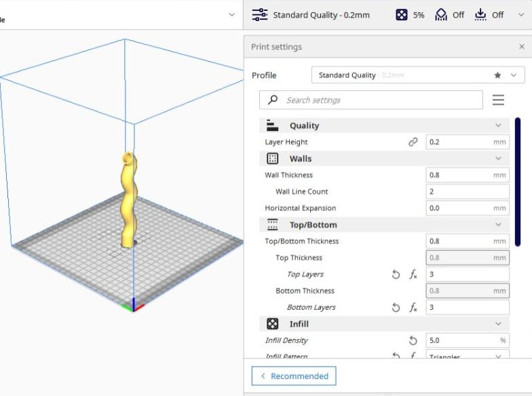Edit the Horizontal Expansion field
Screen dimensions: 532x396
tap(468, 208)
